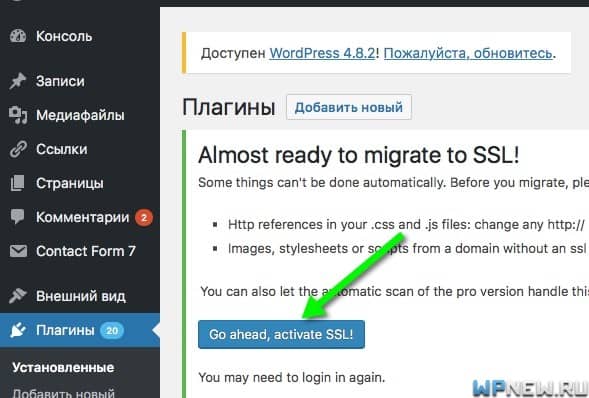Click the plugins update badge 20
Image resolution: width=589 pixels, height=398 pixels.
tap(112, 330)
